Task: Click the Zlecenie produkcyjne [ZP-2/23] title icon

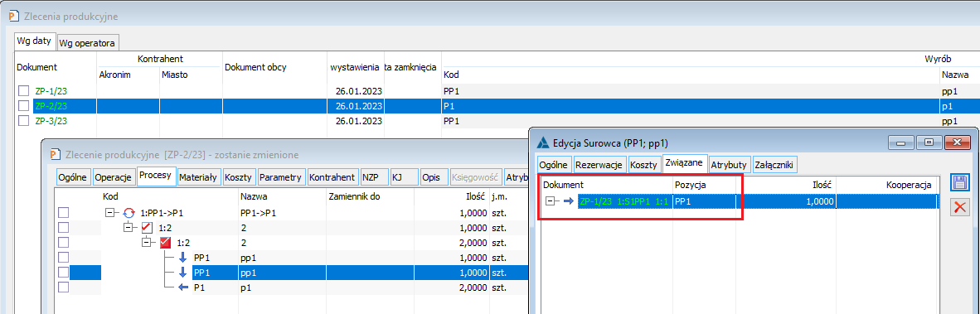Action: click(54, 154)
